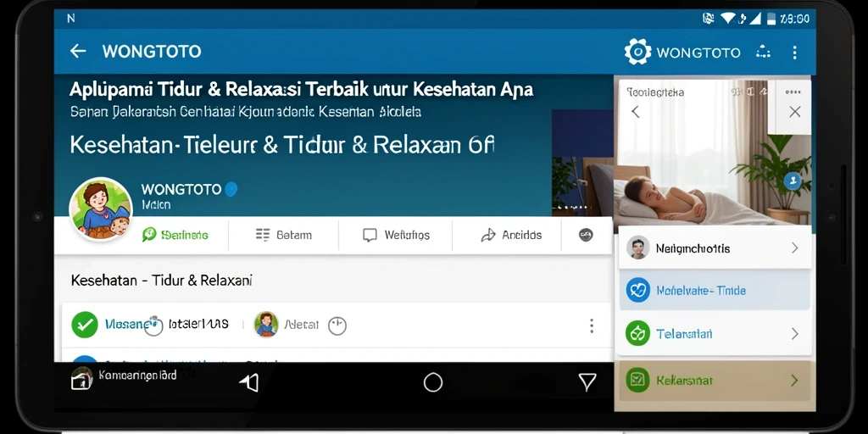Viewport: 868px width, 434px height.
Task: Close the side panel with the X
Action: [795, 112]
